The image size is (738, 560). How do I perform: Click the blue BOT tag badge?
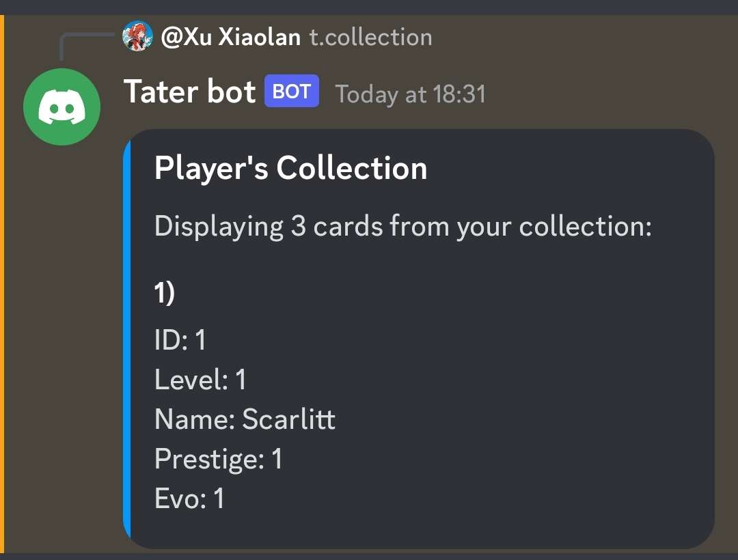pyautogui.click(x=292, y=91)
